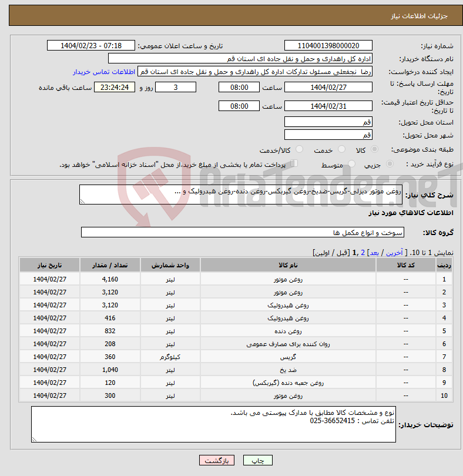463x476 pixels.
Task: Click the remaining days field showing 3
Action: click(176, 88)
